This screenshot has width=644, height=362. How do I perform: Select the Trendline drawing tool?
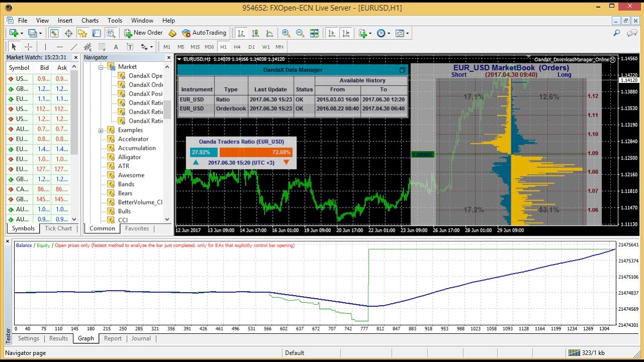pos(74,47)
